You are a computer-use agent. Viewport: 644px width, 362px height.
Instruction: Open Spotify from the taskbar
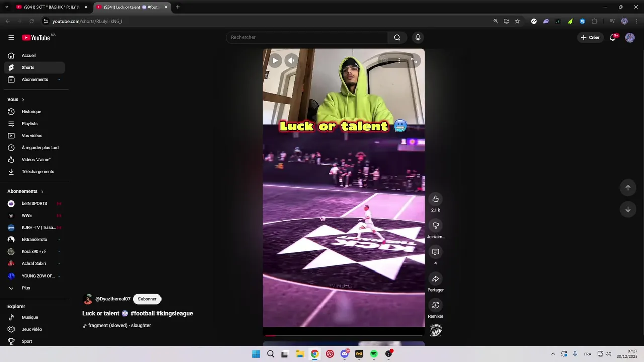coord(374,354)
